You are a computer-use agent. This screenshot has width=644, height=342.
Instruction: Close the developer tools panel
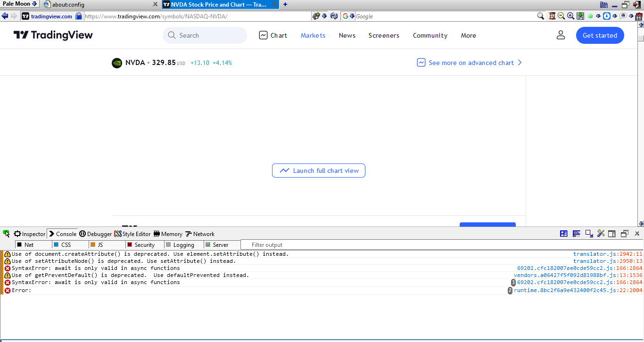(637, 234)
